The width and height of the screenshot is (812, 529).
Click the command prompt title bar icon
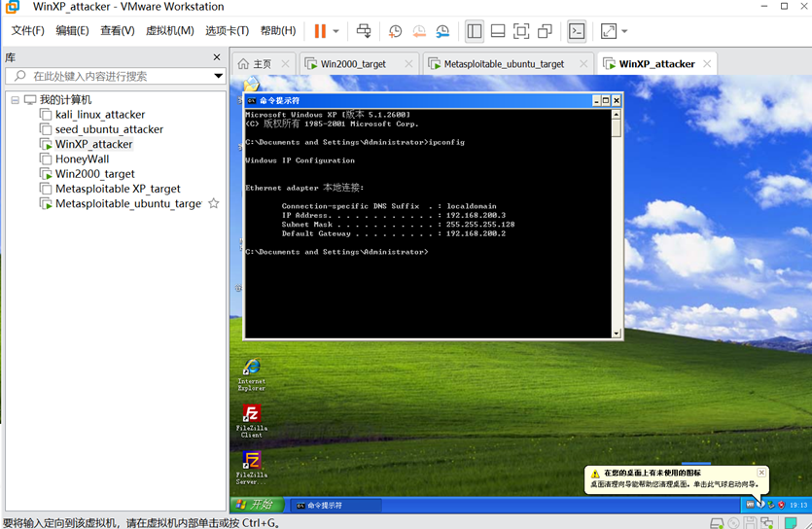[x=252, y=100]
